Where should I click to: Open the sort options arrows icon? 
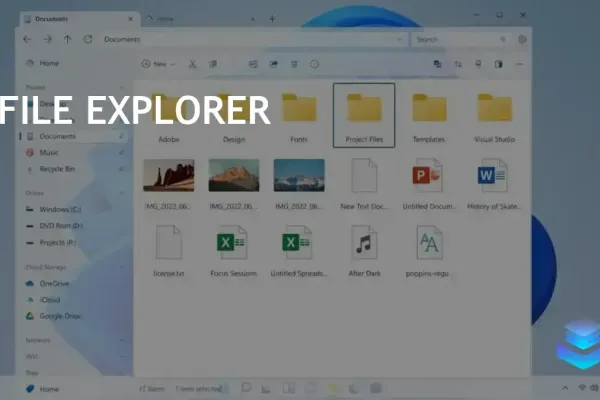pos(458,64)
